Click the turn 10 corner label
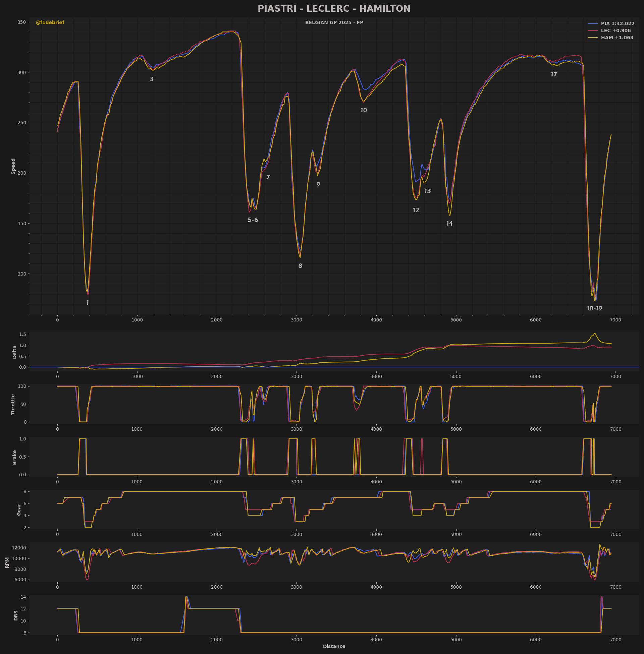 click(x=364, y=111)
